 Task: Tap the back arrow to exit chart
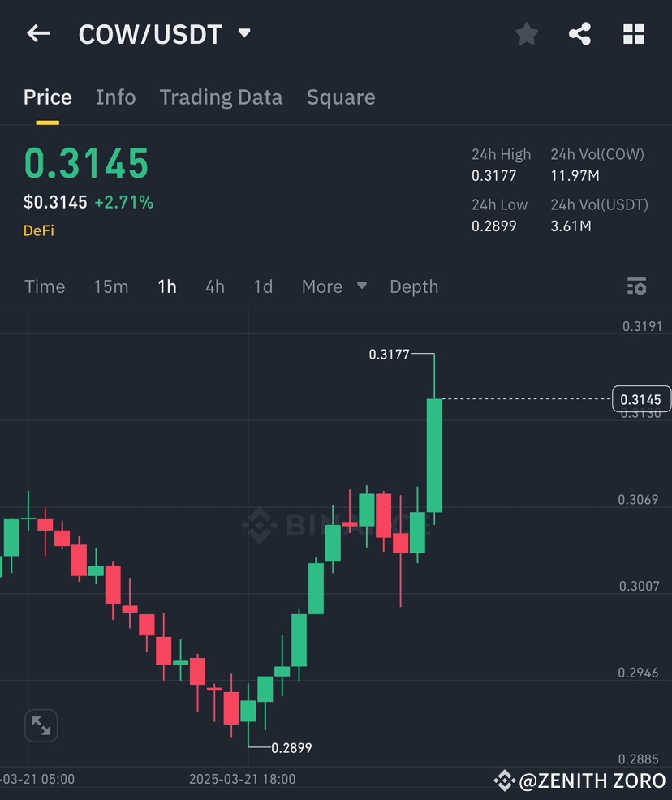click(38, 33)
